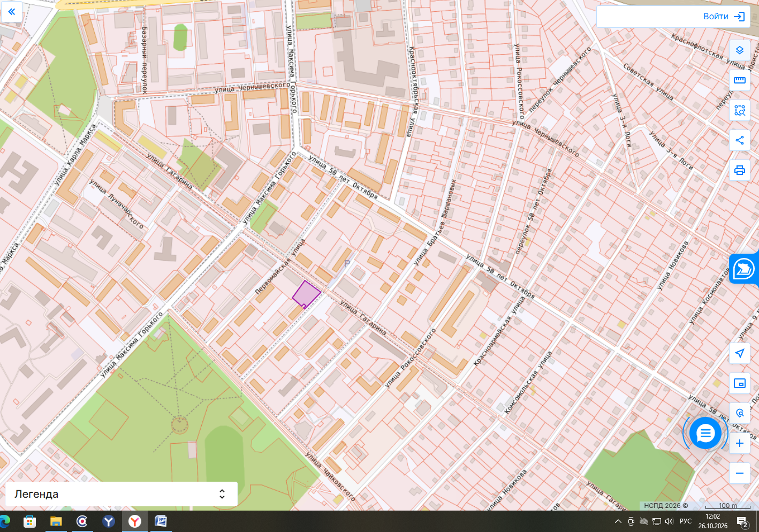
Task: Open Microsoft Edge from the taskbar
Action: click(x=4, y=521)
